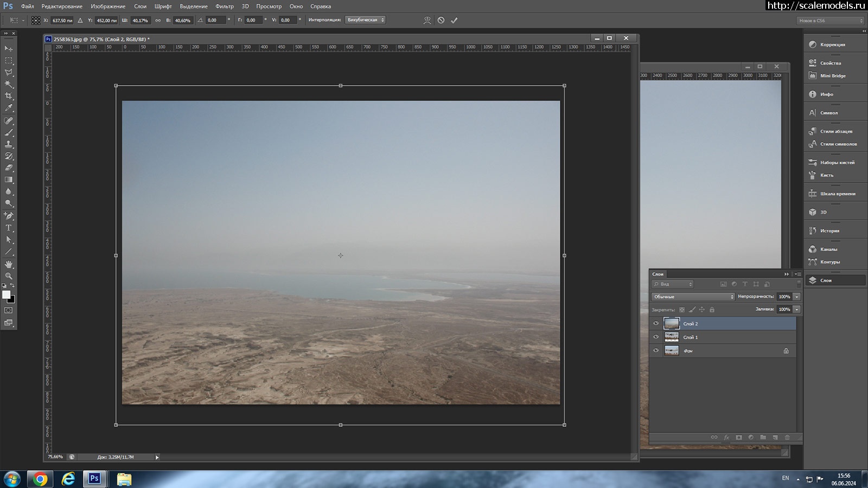
Task: Create a new layer icon
Action: tap(775, 437)
